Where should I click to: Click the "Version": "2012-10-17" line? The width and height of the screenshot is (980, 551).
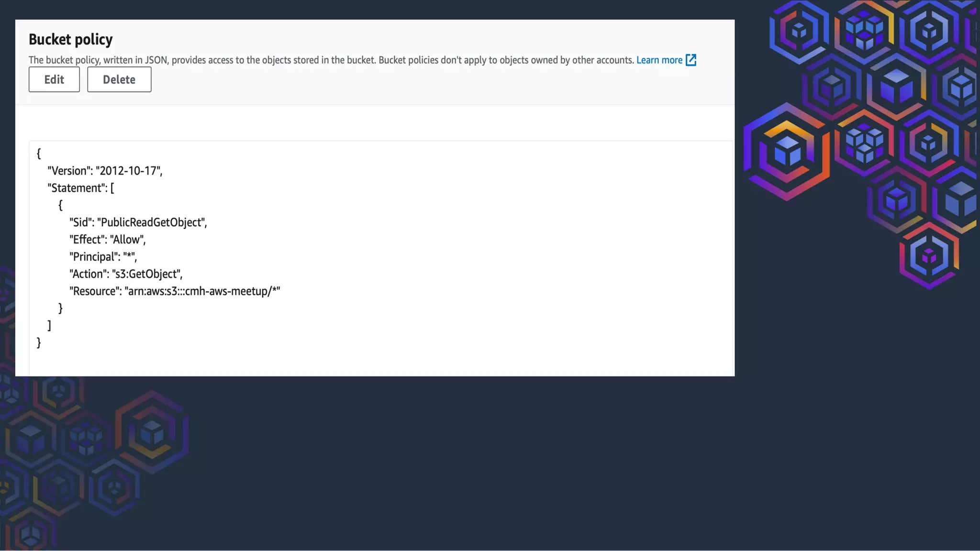pyautogui.click(x=105, y=171)
